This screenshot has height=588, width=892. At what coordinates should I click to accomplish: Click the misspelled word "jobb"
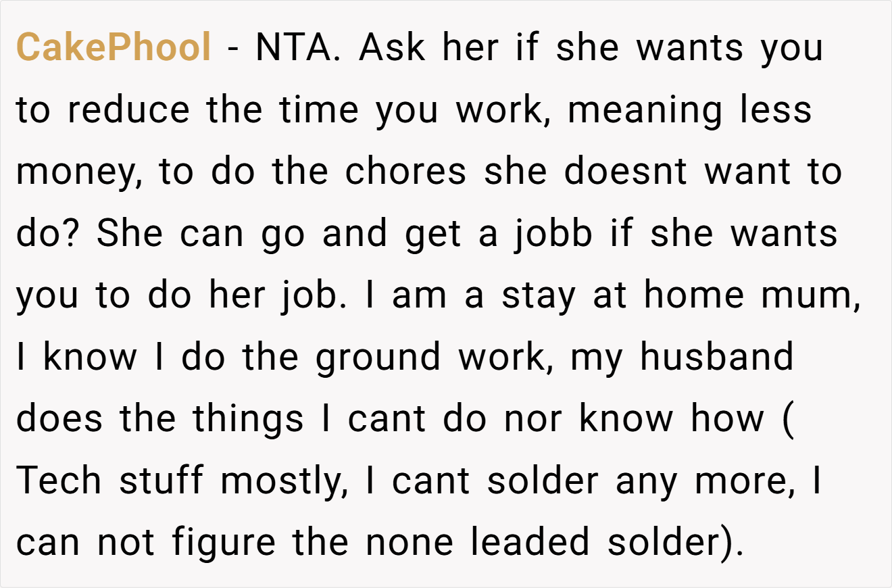click(552, 234)
